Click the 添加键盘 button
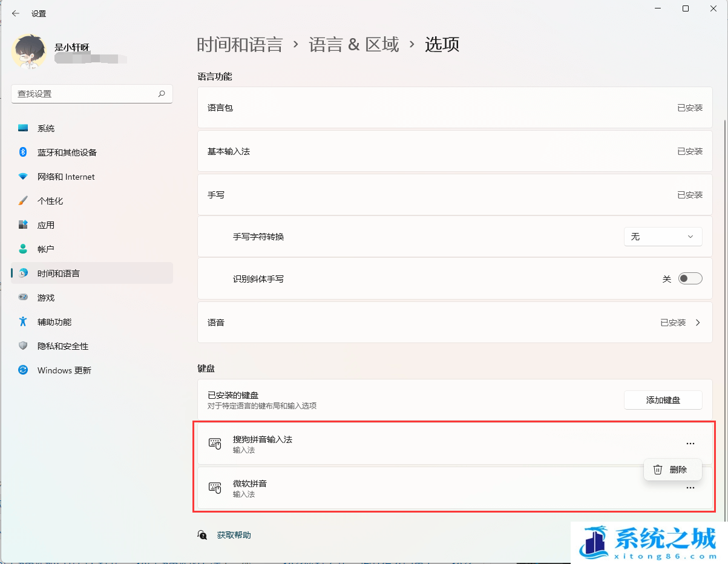 pyautogui.click(x=663, y=400)
